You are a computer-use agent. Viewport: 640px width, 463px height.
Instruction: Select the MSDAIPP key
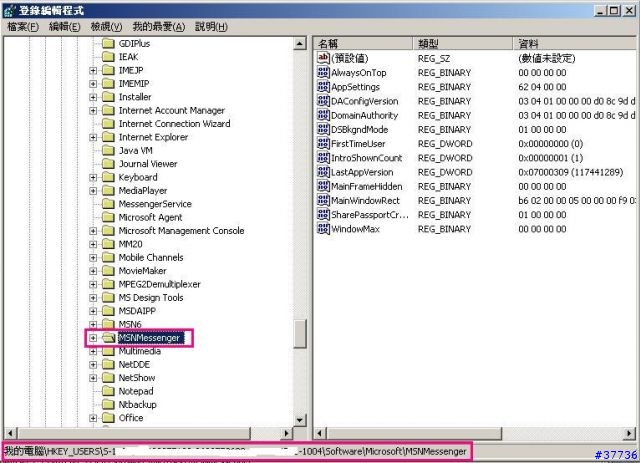click(x=137, y=311)
